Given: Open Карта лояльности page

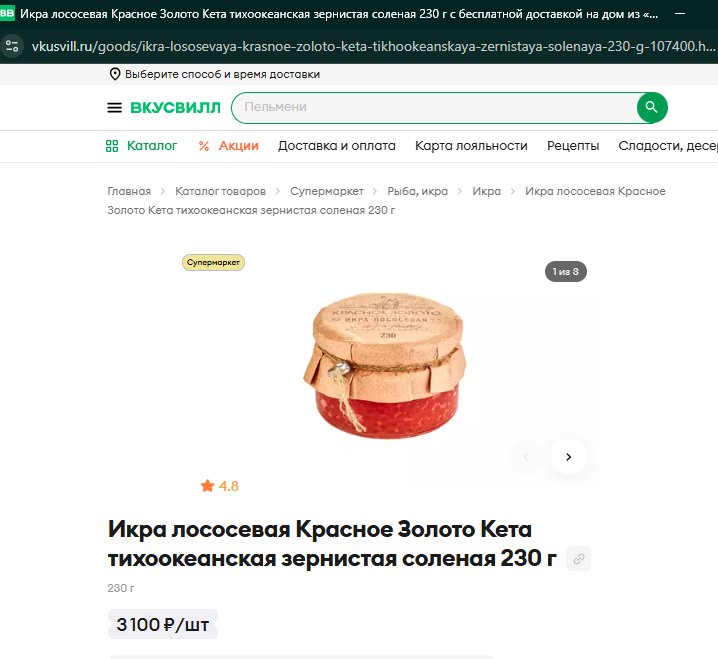Looking at the screenshot, I should coord(471,146).
